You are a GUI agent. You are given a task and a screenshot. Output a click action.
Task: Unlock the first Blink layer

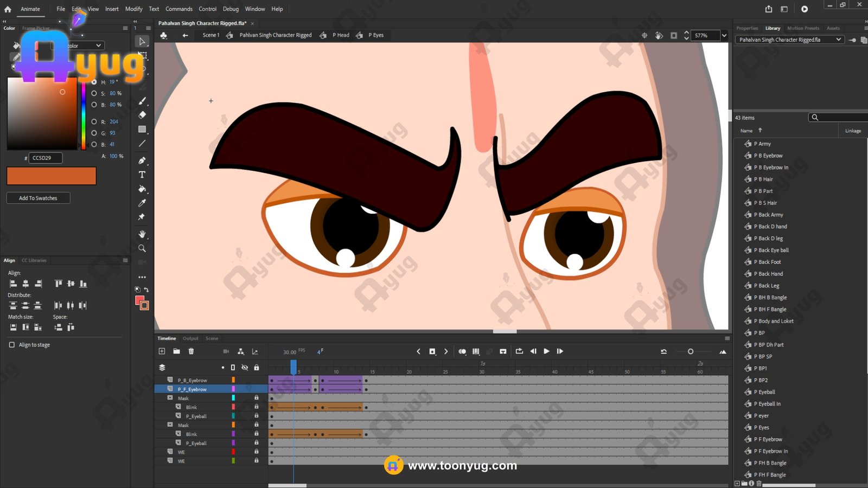pos(257,407)
